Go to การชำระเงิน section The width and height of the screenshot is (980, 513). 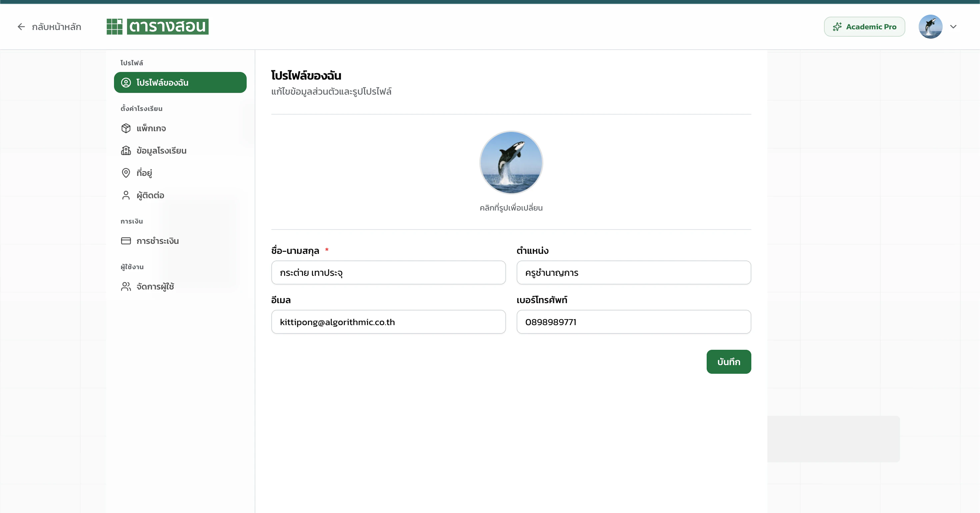click(157, 241)
